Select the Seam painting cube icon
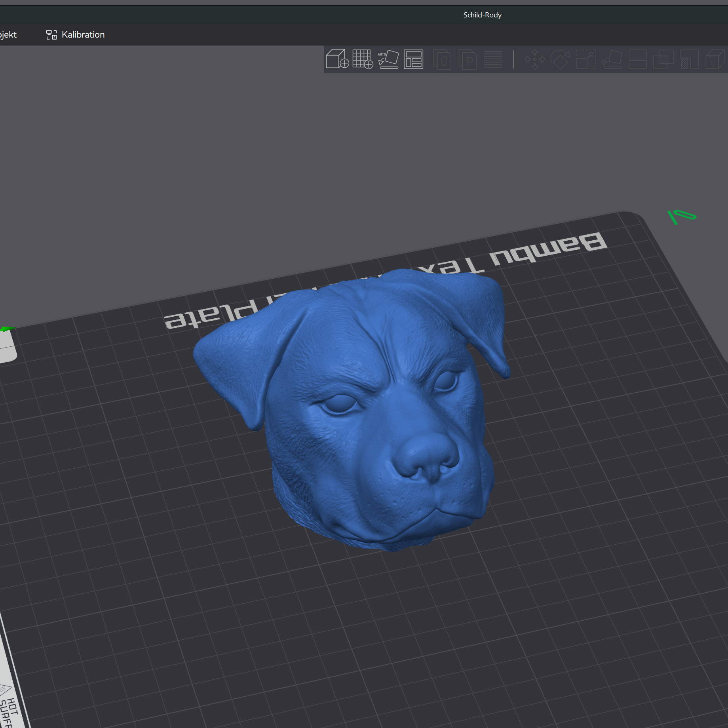Image resolution: width=728 pixels, height=728 pixels. (715, 59)
